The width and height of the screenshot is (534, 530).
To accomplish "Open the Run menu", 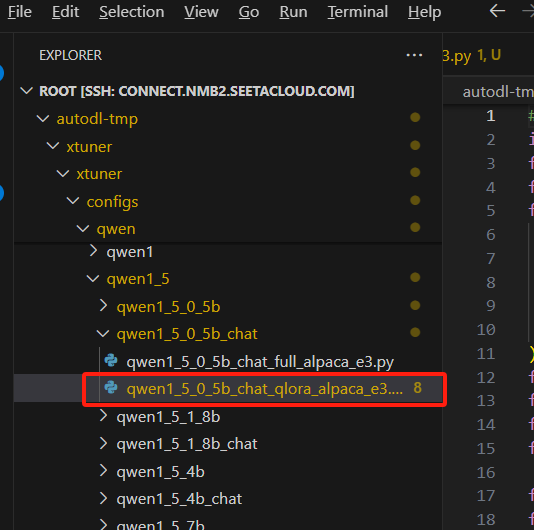I will [x=293, y=12].
